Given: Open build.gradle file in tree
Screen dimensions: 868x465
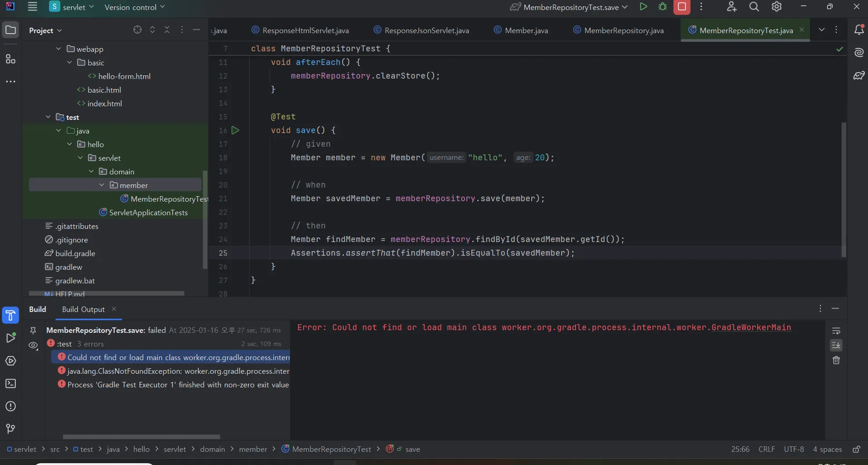Looking at the screenshot, I should (75, 253).
